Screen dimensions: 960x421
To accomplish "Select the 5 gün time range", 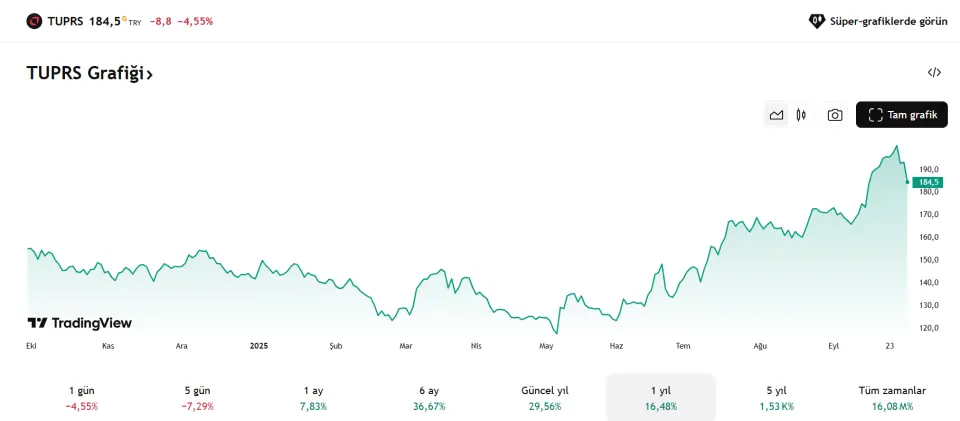I will pos(198,398).
